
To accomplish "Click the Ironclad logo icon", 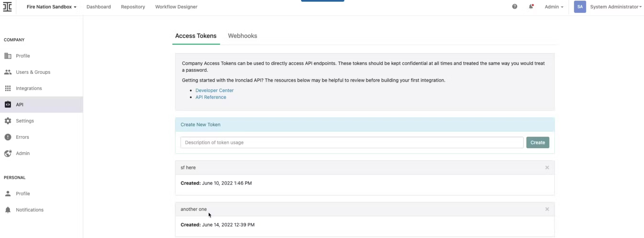I will [7, 7].
